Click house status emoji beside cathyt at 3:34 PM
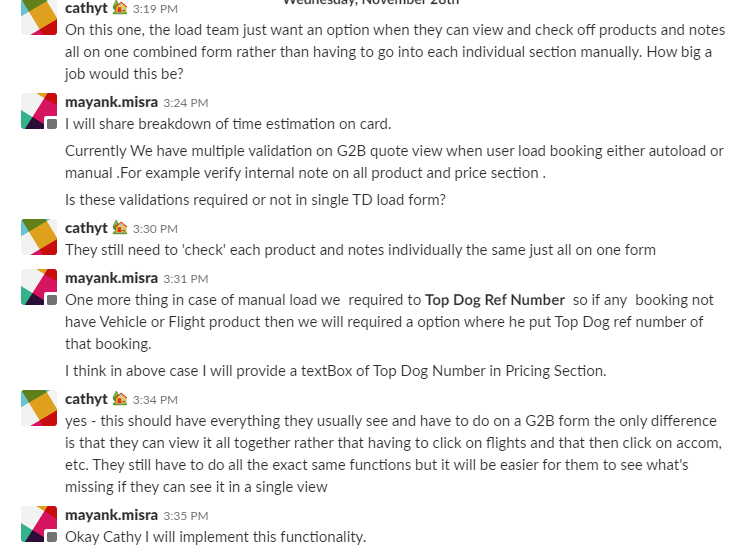The height and width of the screenshot is (557, 736). point(120,399)
